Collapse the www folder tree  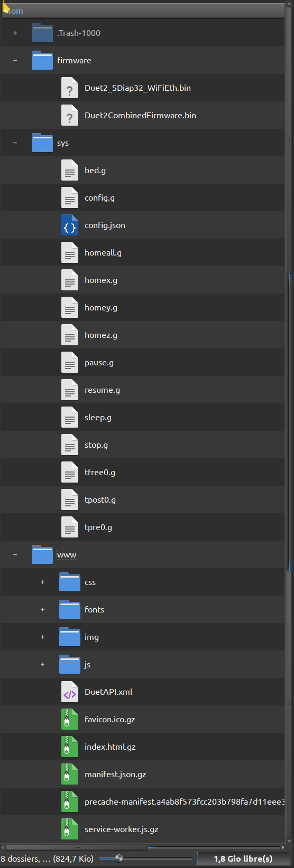(15, 554)
